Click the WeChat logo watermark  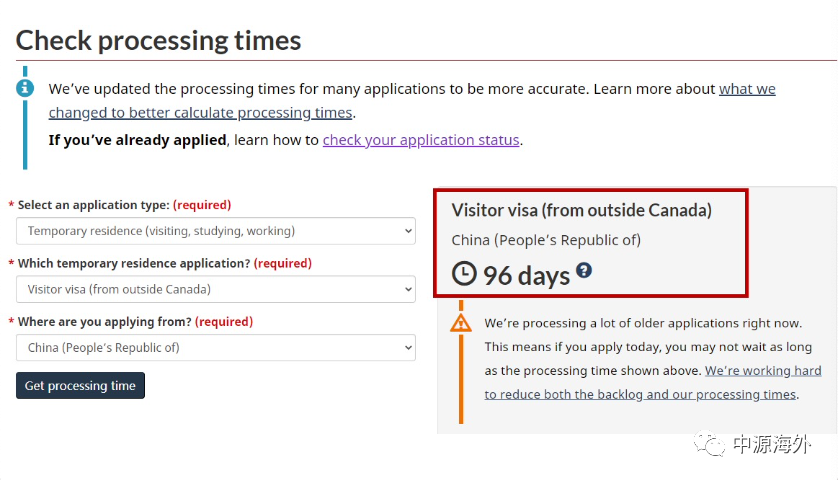[709, 444]
